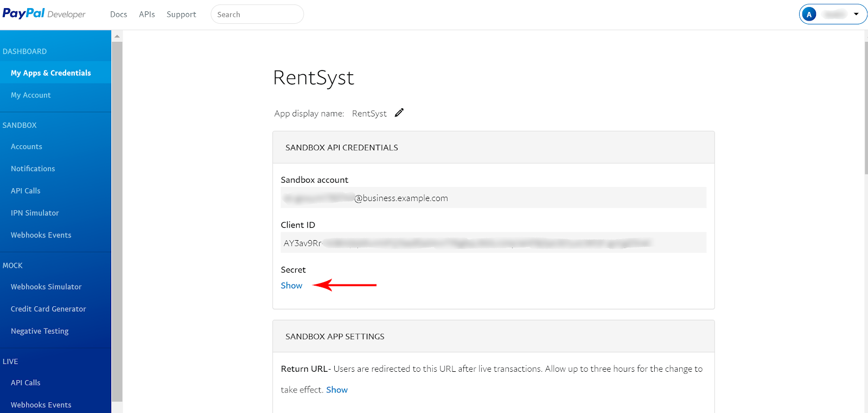Click the sidebar scroll-up arrow
The width and height of the screenshot is (868, 413).
(117, 36)
